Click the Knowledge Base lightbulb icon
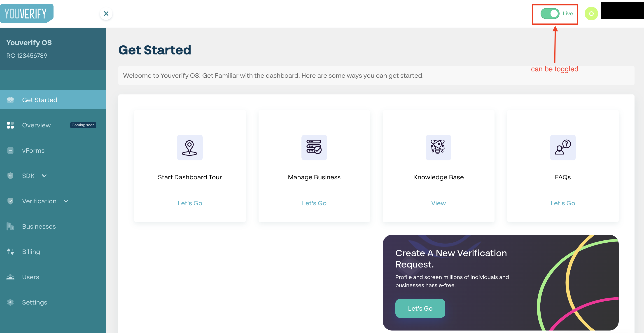 point(438,147)
